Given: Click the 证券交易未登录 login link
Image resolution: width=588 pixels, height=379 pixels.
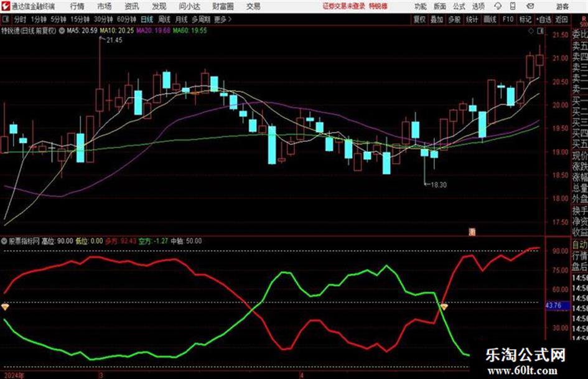Looking at the screenshot, I should (344, 6).
